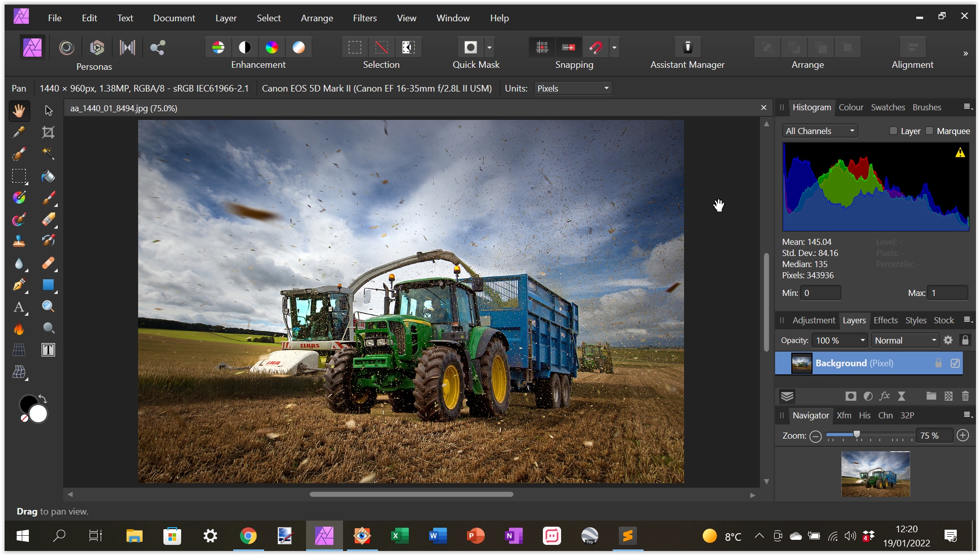Image resolution: width=980 pixels, height=555 pixels.
Task: Select the Text tool
Action: coord(19,307)
